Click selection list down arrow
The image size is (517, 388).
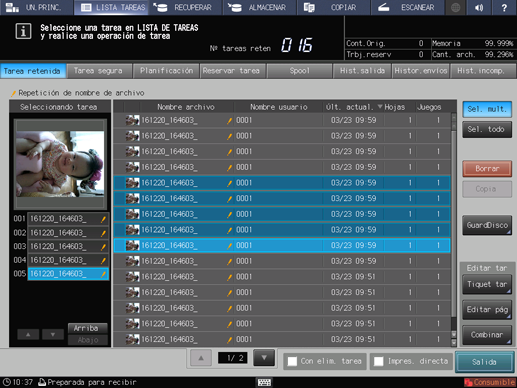point(53,334)
